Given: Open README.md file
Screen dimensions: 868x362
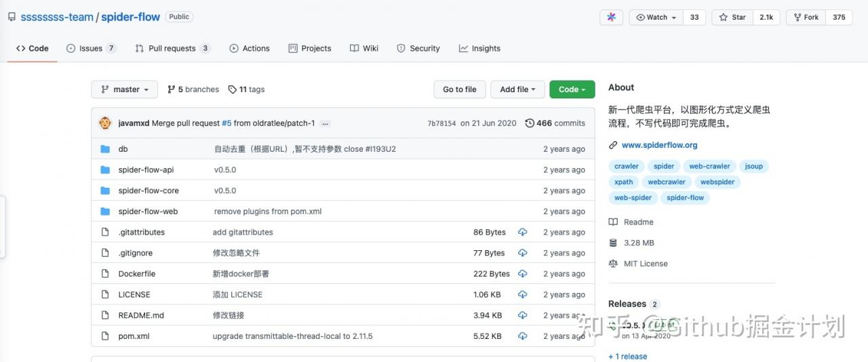Looking at the screenshot, I should [x=141, y=315].
